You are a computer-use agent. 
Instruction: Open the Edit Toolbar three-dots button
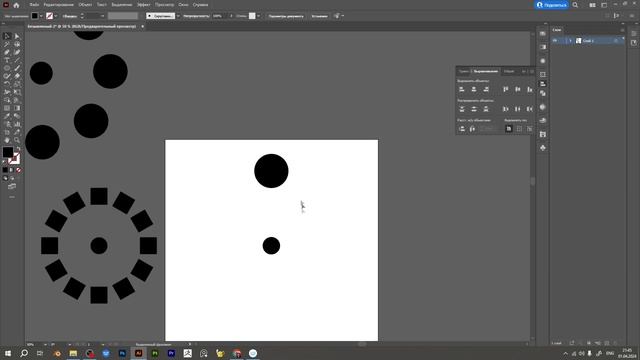[x=12, y=197]
